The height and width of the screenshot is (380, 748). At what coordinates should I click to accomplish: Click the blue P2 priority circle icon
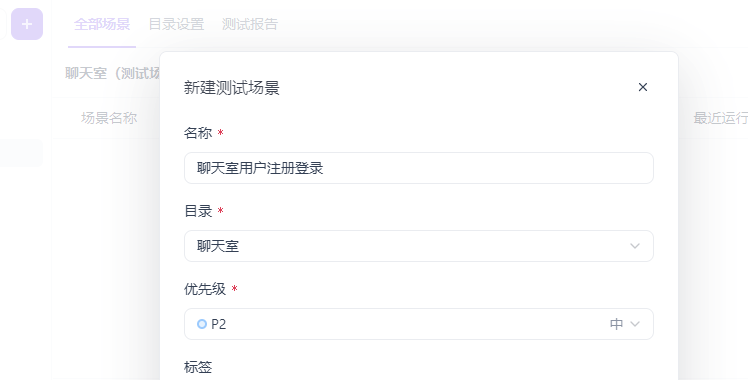(x=202, y=324)
